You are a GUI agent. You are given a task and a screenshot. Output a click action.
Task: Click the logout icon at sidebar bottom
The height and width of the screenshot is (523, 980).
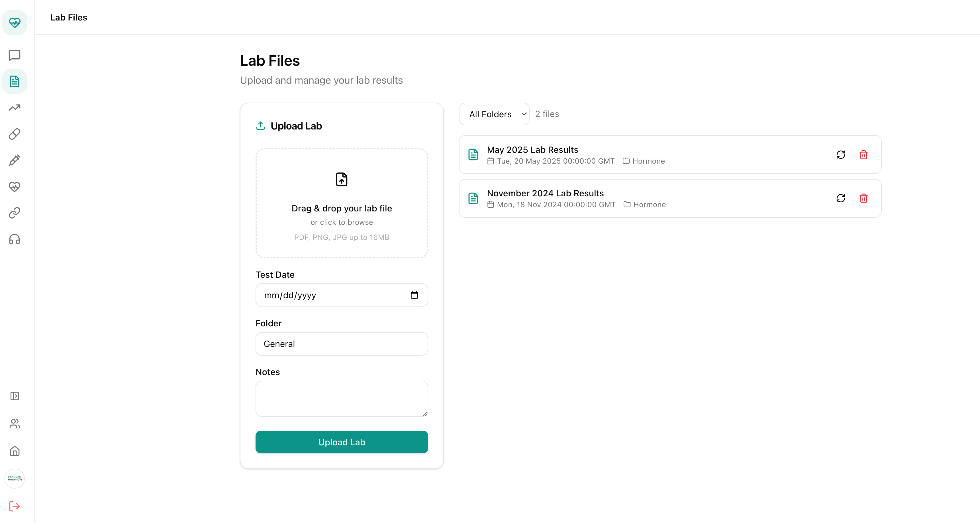[15, 506]
